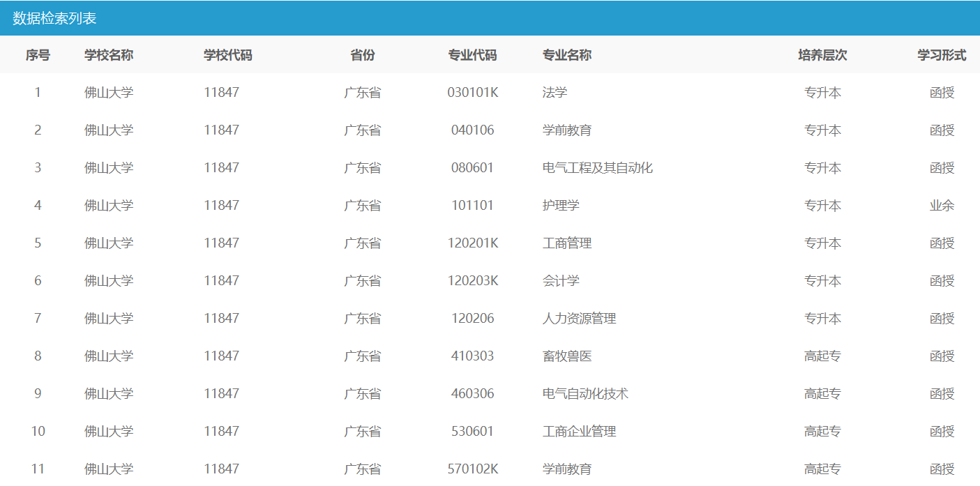Click the 专业代码 column header
This screenshot has width=980, height=486.
click(x=473, y=55)
